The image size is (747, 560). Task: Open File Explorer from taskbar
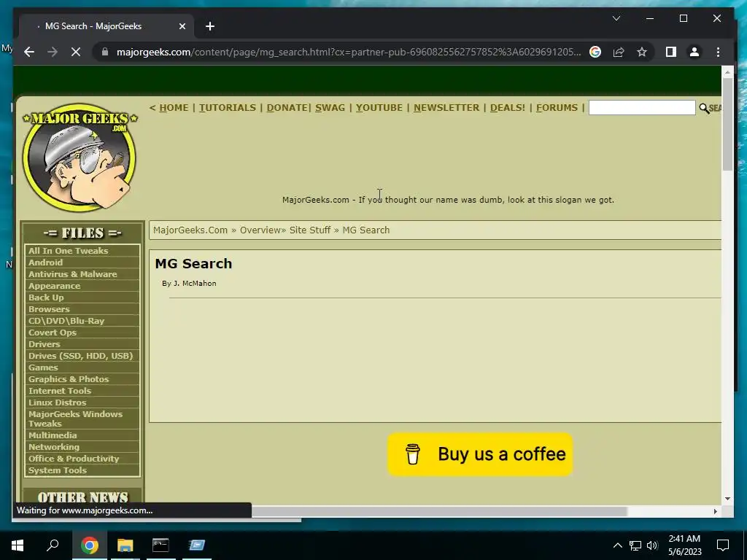(125, 545)
